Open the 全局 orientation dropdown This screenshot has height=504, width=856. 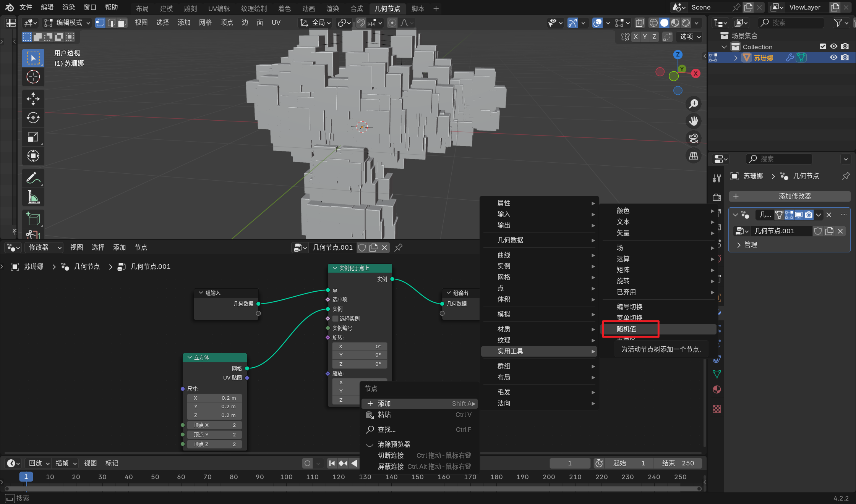(315, 23)
